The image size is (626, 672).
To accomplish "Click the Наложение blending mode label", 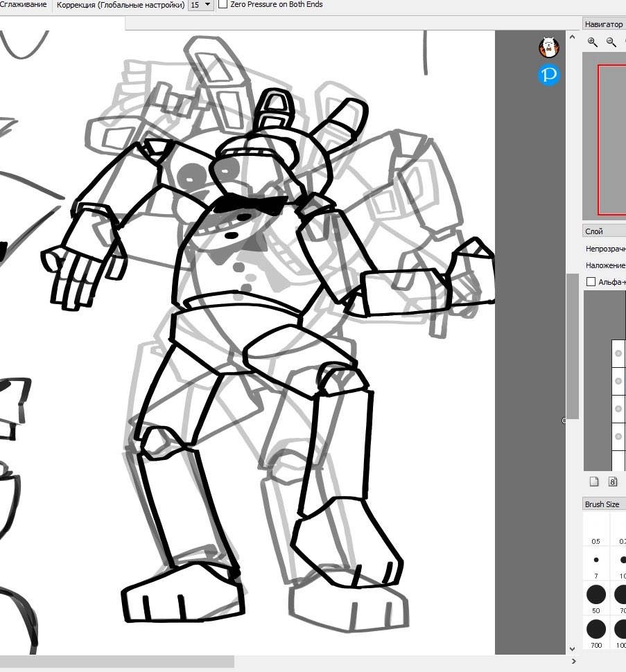I will 605,265.
